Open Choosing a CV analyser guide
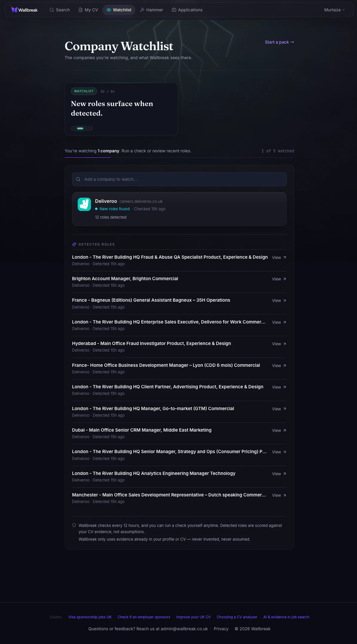This screenshot has width=357, height=644. coord(237,617)
